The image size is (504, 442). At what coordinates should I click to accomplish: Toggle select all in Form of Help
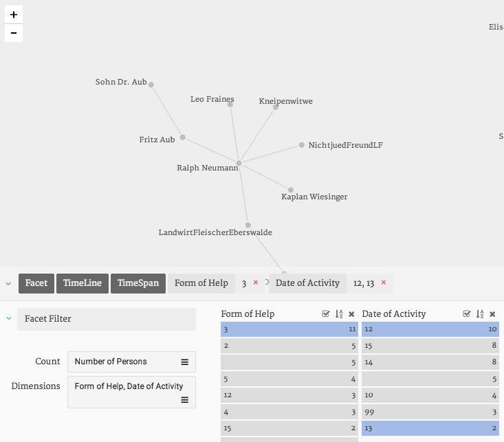(326, 314)
